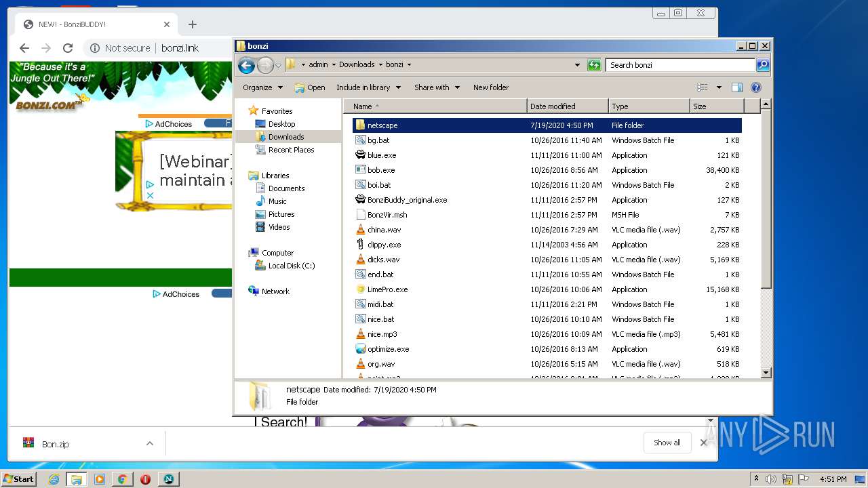
Task: Click the Open toolbar button
Action: [x=310, y=87]
